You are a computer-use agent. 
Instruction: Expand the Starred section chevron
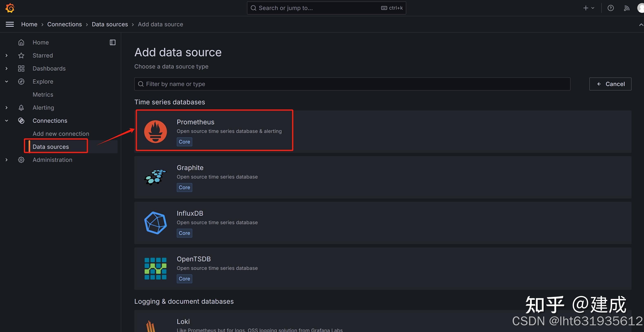tap(6, 55)
